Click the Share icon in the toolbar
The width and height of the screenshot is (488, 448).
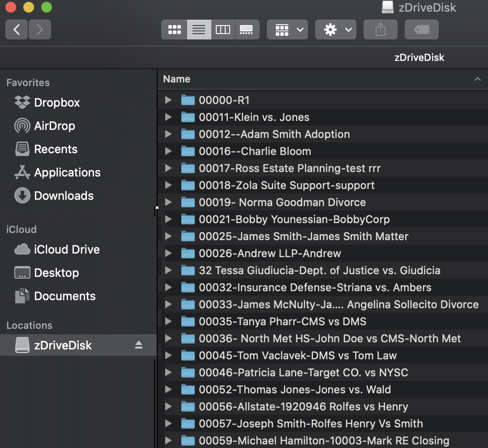[380, 29]
